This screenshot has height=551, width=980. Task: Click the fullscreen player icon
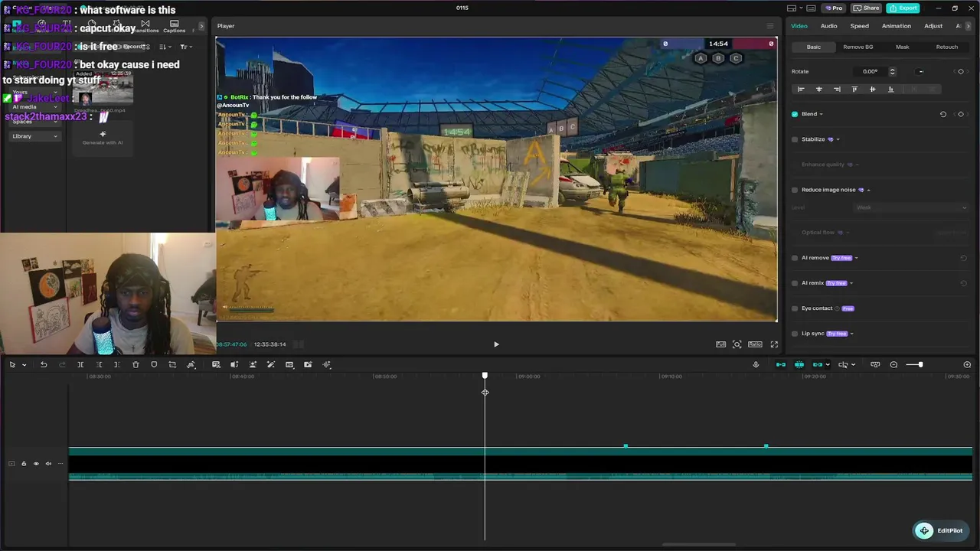(x=774, y=344)
